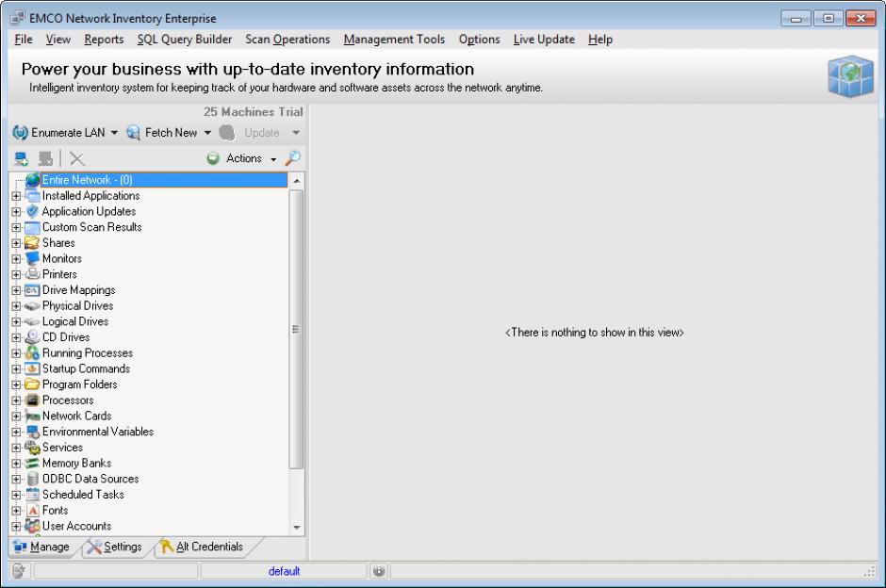The width and height of the screenshot is (886, 588).
Task: Switch to the Settings tab
Action: pos(115,547)
